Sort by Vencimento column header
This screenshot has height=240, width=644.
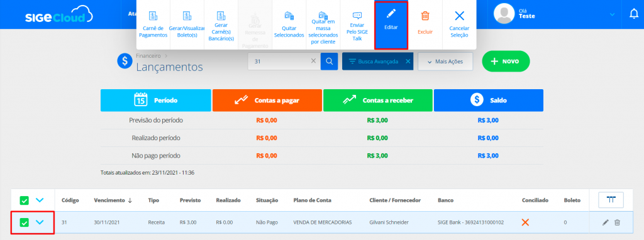(x=113, y=200)
